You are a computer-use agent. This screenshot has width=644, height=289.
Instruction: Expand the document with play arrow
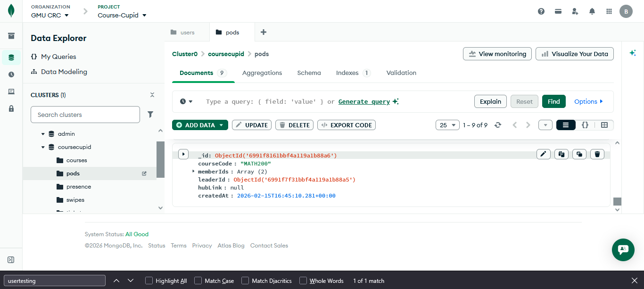tap(183, 154)
